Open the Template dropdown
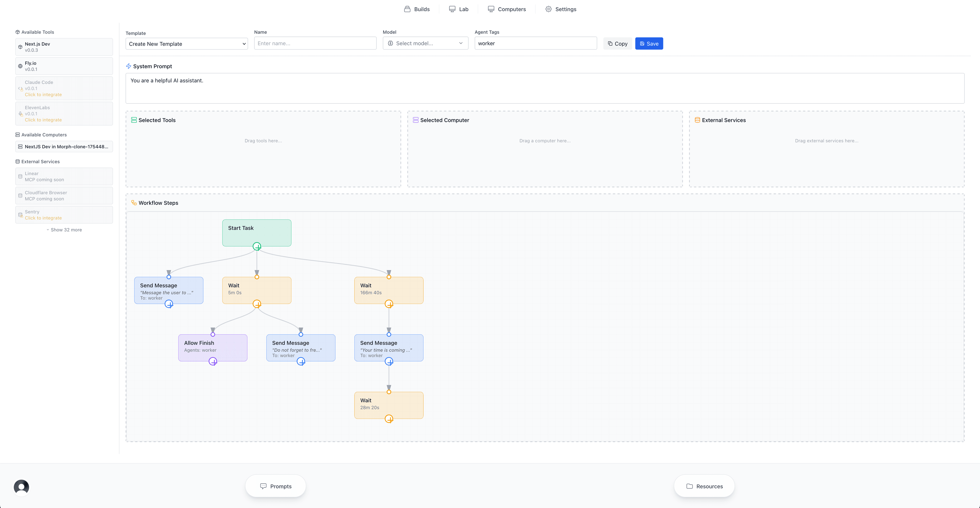Viewport: 980px width, 508px height. pyautogui.click(x=186, y=44)
